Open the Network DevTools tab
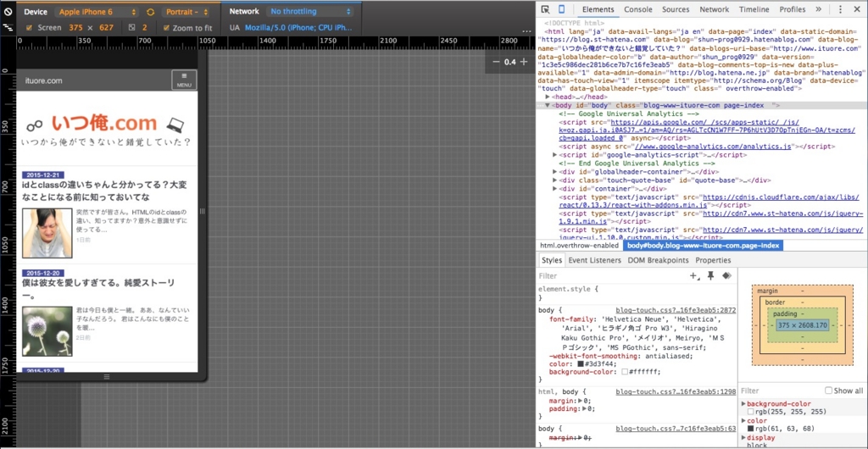 [x=714, y=9]
